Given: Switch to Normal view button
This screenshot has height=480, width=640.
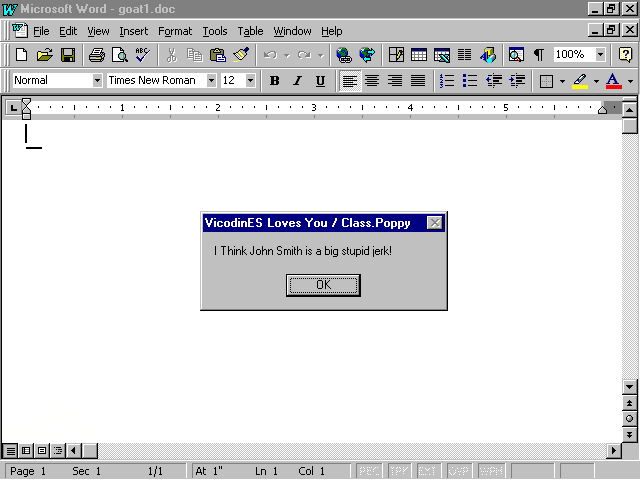Looking at the screenshot, I should (x=11, y=451).
